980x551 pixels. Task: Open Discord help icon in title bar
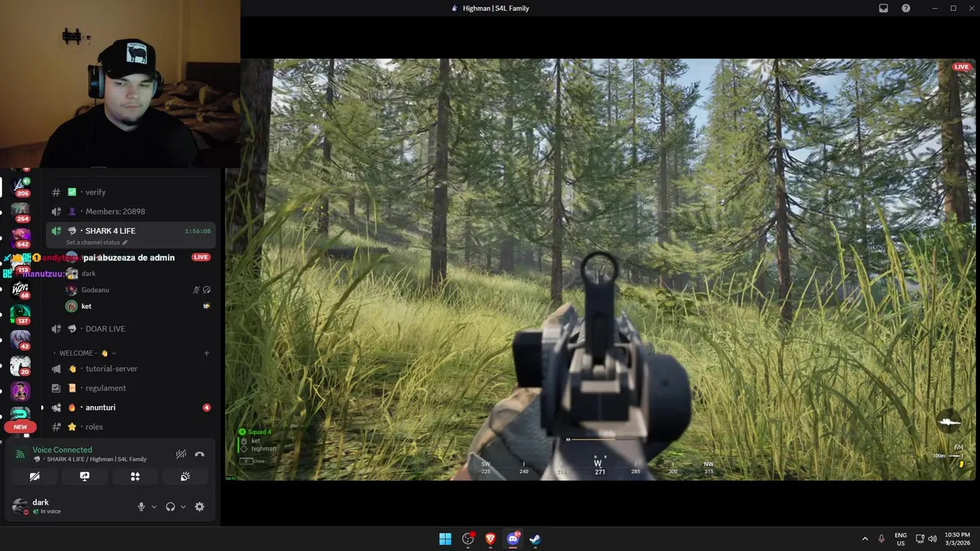coord(906,8)
